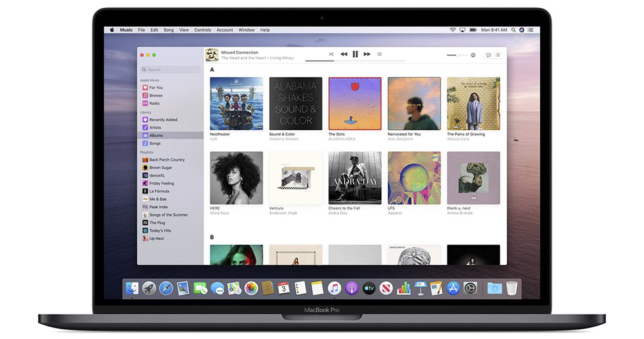Go back to the previous track
Screen dimensions: 644x339
click(x=343, y=55)
